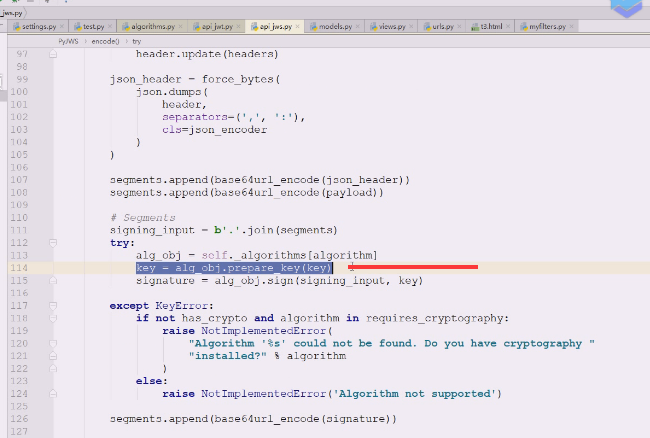The image size is (650, 438).
Task: Click "segments.append(base64url_encode(json_header))" on line 107
Action: 260,180
